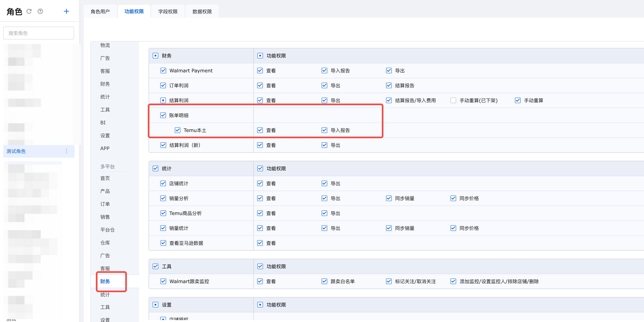Select the 测试角色 role
Image resolution: width=644 pixels, height=322 pixels.
click(16, 151)
